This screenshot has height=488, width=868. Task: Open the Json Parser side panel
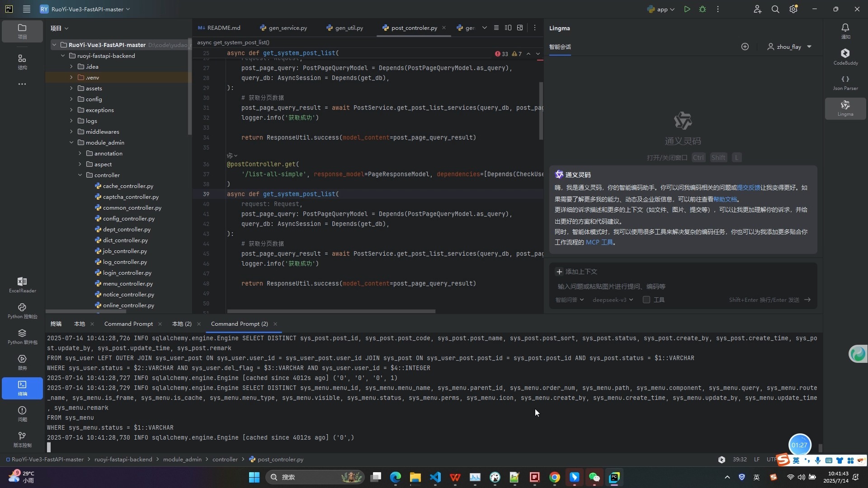pyautogui.click(x=845, y=83)
